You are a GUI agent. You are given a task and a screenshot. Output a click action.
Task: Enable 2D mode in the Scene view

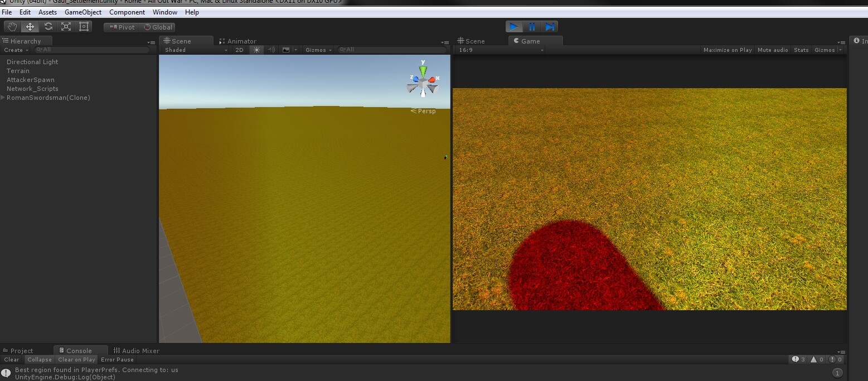coord(239,50)
